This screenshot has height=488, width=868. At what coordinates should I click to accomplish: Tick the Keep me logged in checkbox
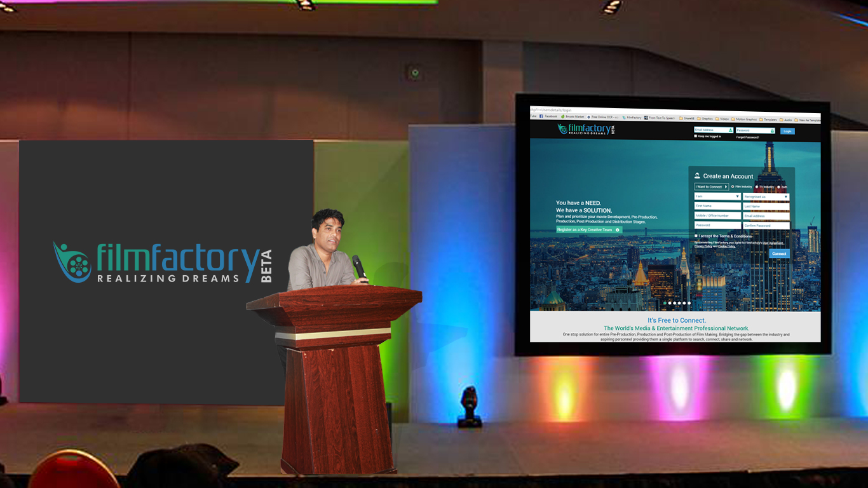[x=696, y=136]
